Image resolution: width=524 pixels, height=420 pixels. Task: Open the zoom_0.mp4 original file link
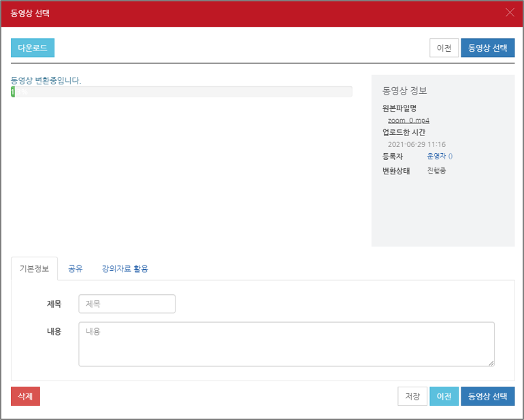coord(408,120)
